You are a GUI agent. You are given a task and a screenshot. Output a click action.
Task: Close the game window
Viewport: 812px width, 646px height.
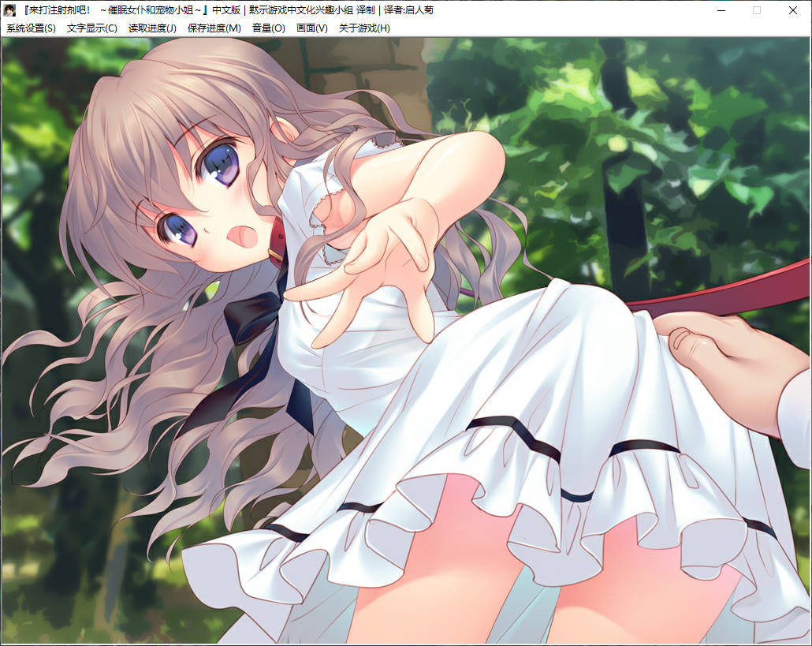point(793,10)
